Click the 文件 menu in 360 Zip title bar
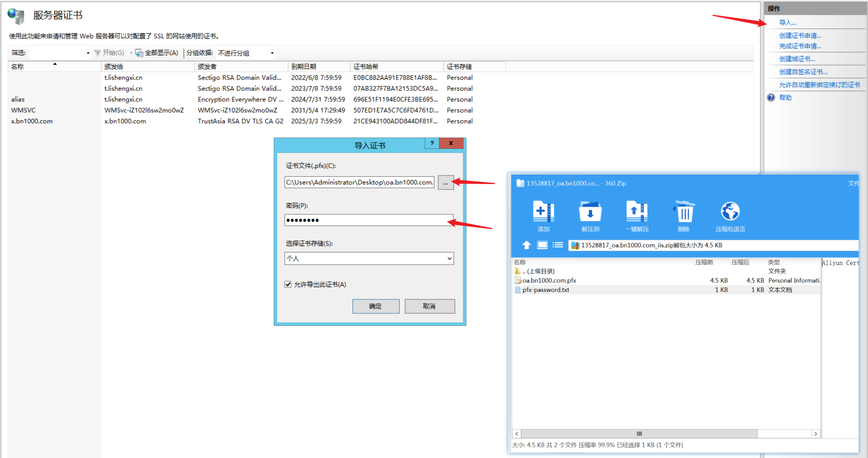Viewport: 868px width, 458px height. [x=853, y=183]
